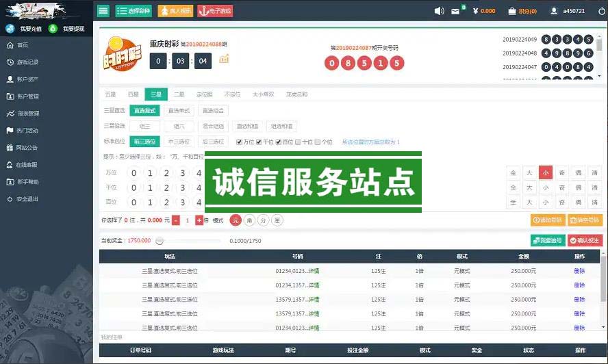
Task: Click the bonus adjustment slider handle
Action: 160,241
